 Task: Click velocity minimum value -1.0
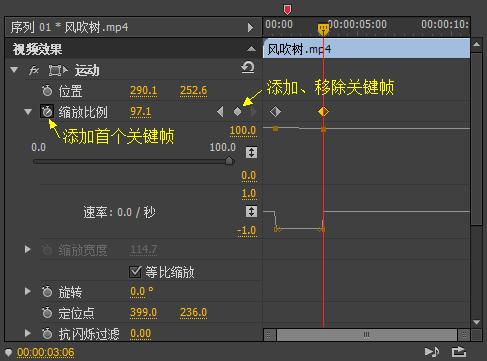click(246, 230)
